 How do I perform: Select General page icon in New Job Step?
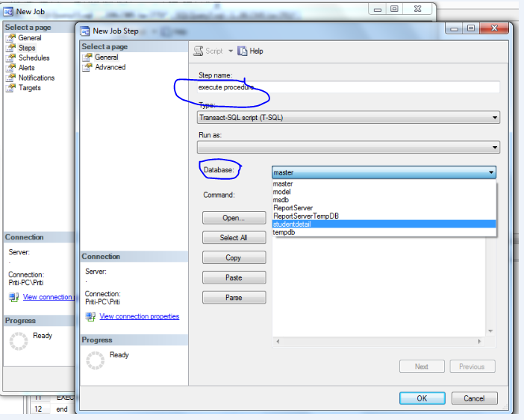87,57
